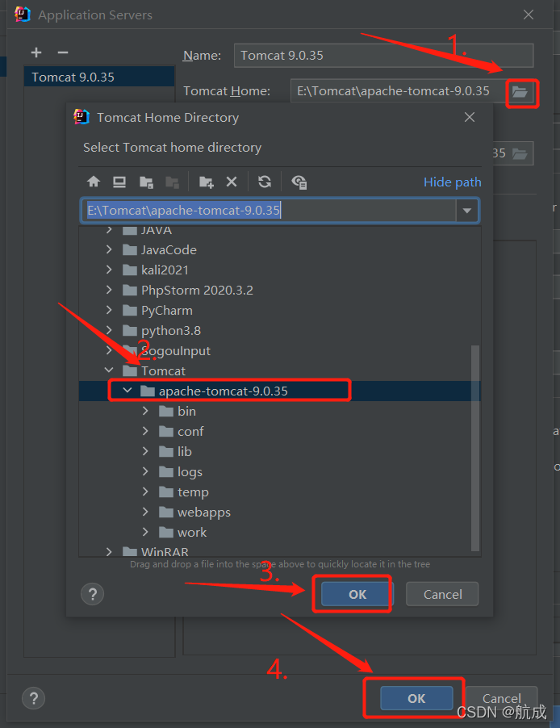
Task: Select Tomcat 9.0.35 in server list
Action: (x=99, y=77)
